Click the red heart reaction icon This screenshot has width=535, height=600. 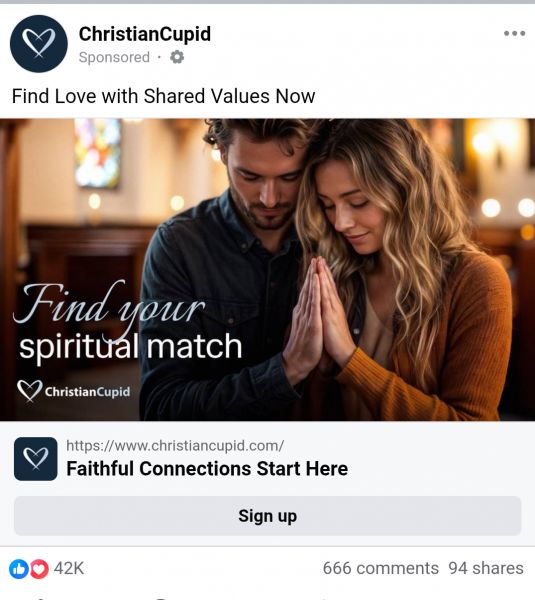click(39, 568)
